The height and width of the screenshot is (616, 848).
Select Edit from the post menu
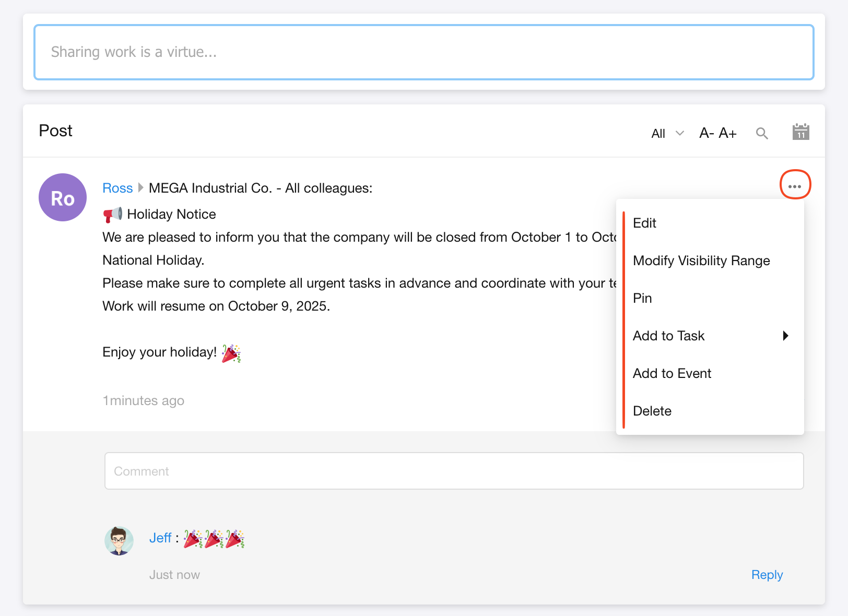[x=644, y=223]
